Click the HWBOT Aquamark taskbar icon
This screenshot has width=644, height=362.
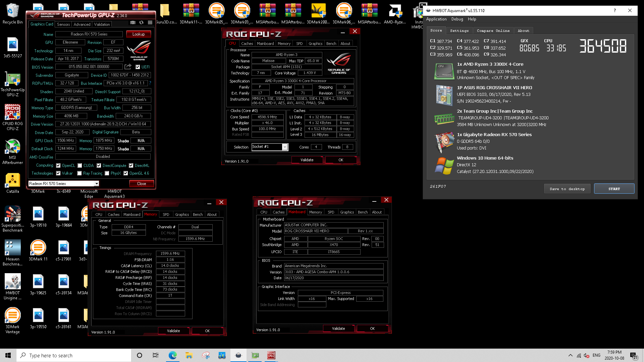pos(238,355)
